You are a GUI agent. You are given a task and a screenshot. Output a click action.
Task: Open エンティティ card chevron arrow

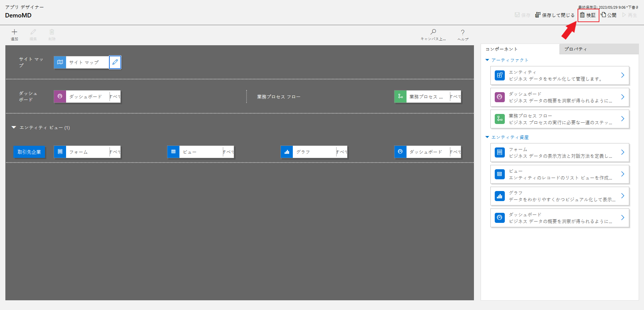click(x=623, y=75)
